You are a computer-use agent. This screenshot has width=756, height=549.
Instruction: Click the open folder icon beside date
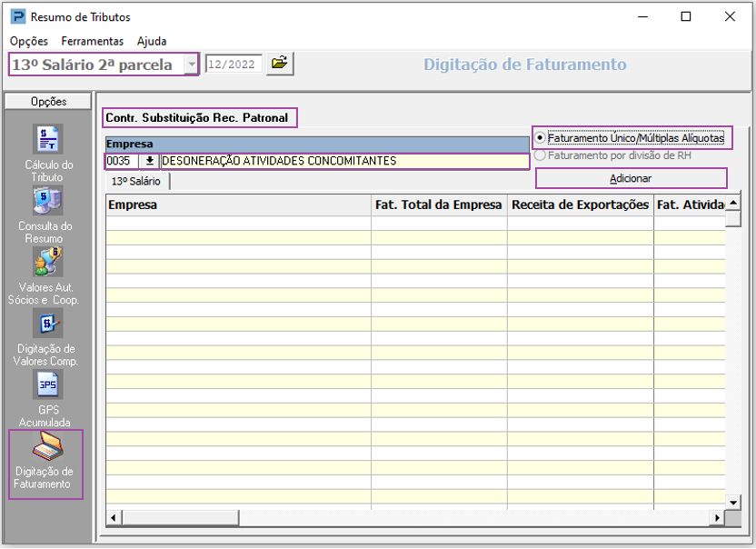(x=281, y=64)
